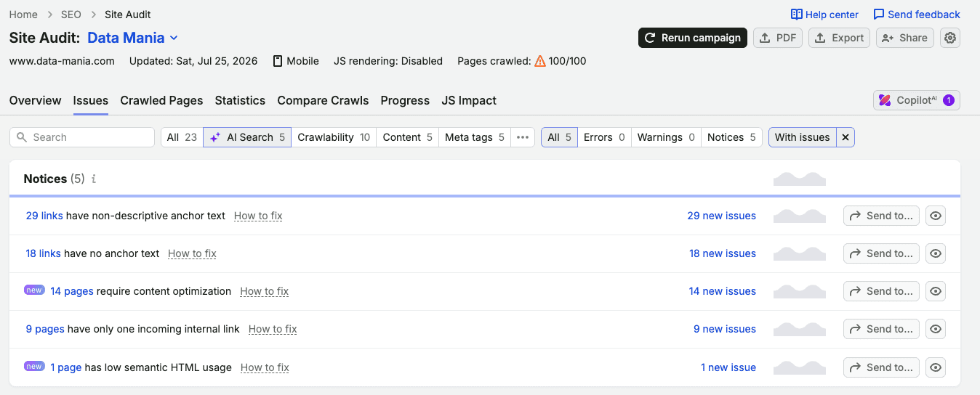
Task: Click the issues Search field
Action: (82, 137)
